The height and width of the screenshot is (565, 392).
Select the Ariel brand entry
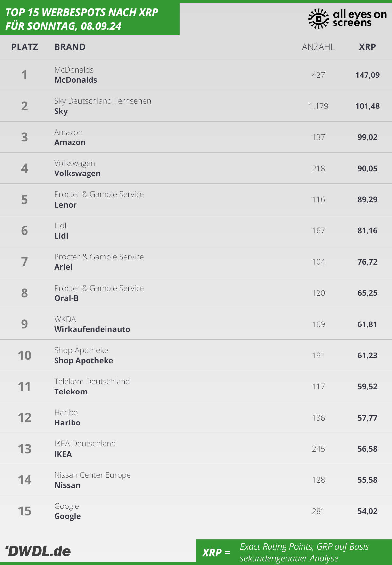coord(63,267)
